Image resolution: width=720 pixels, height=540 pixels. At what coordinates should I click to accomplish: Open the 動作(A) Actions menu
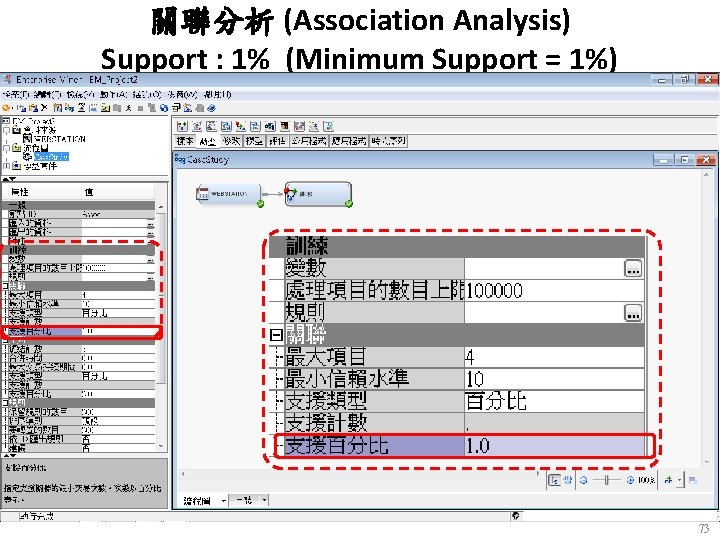[113, 95]
